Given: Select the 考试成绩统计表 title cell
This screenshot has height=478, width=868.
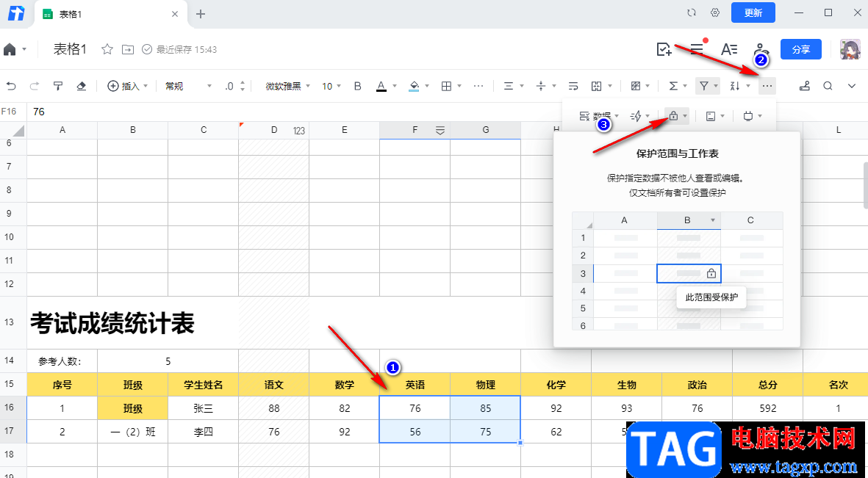Looking at the screenshot, I should point(112,323).
